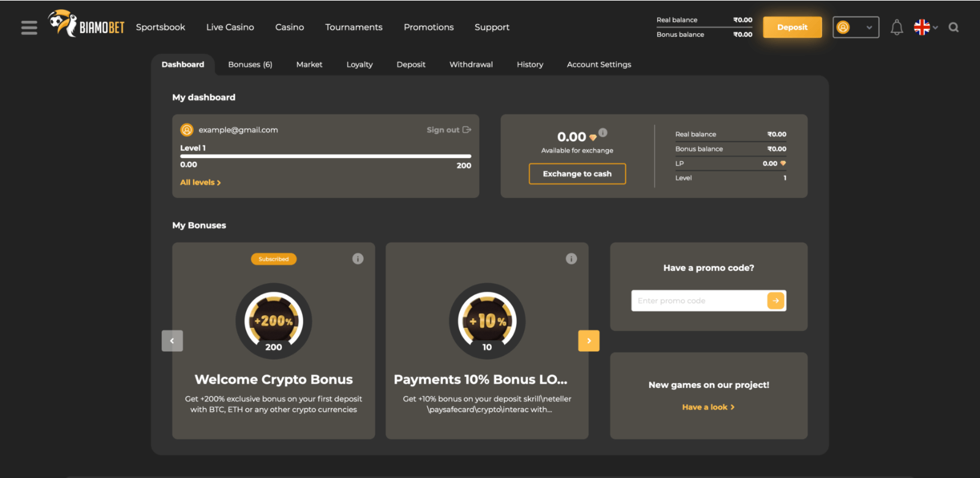Open the Live Casino menu
The height and width of the screenshot is (478, 980).
click(230, 27)
